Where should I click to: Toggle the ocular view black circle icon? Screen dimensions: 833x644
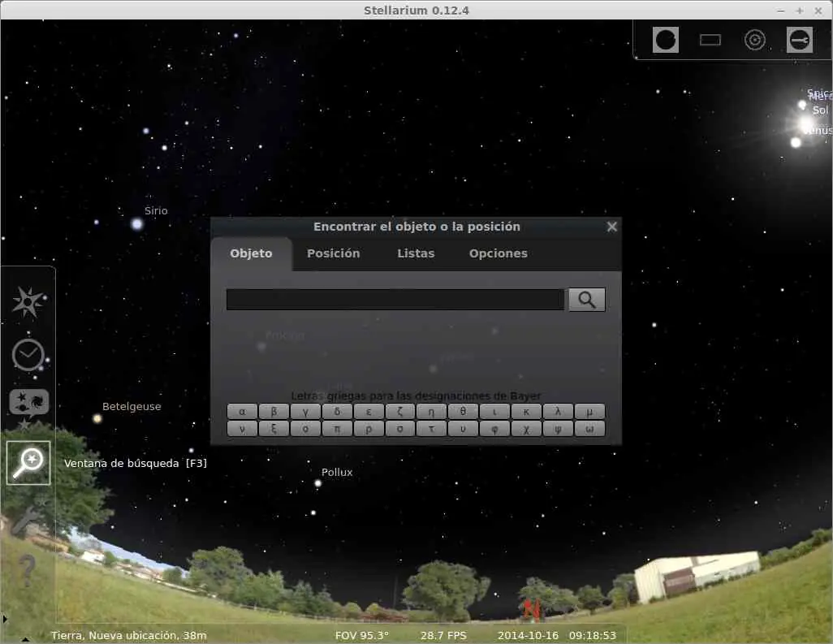click(665, 40)
